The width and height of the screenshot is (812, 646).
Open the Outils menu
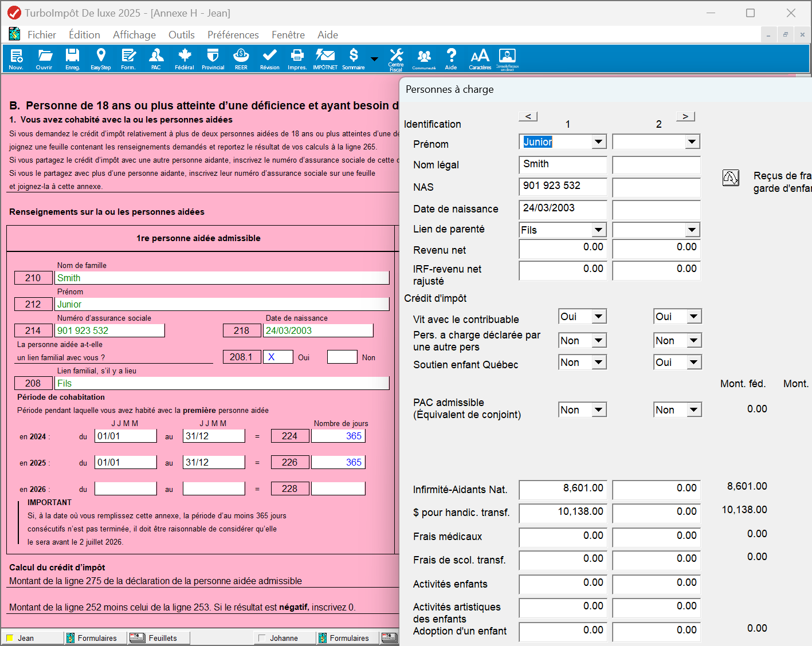pyautogui.click(x=181, y=35)
